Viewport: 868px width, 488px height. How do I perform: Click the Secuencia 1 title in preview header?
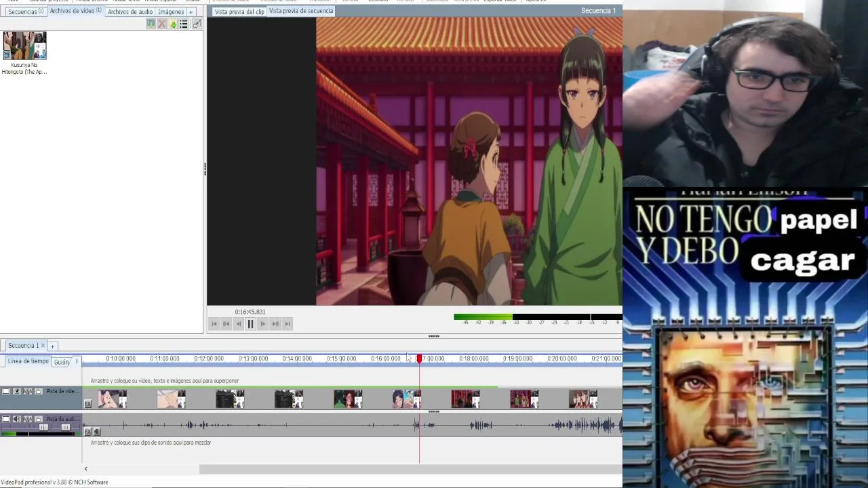tap(598, 11)
